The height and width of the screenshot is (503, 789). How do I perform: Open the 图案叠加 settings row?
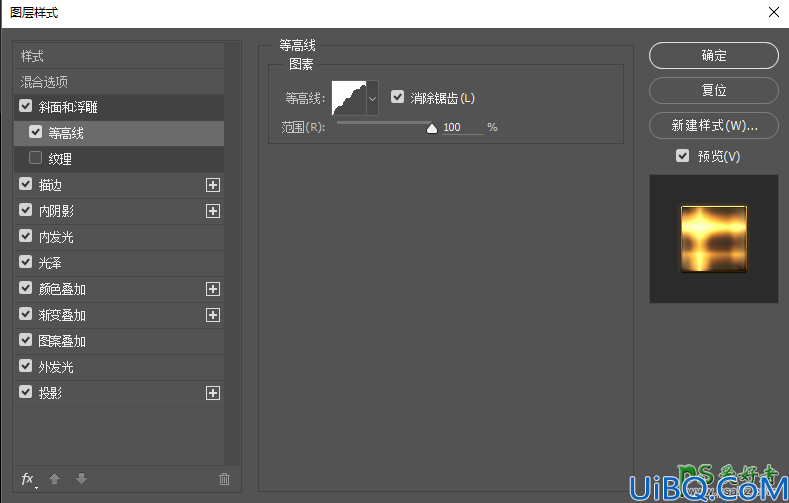pos(119,341)
